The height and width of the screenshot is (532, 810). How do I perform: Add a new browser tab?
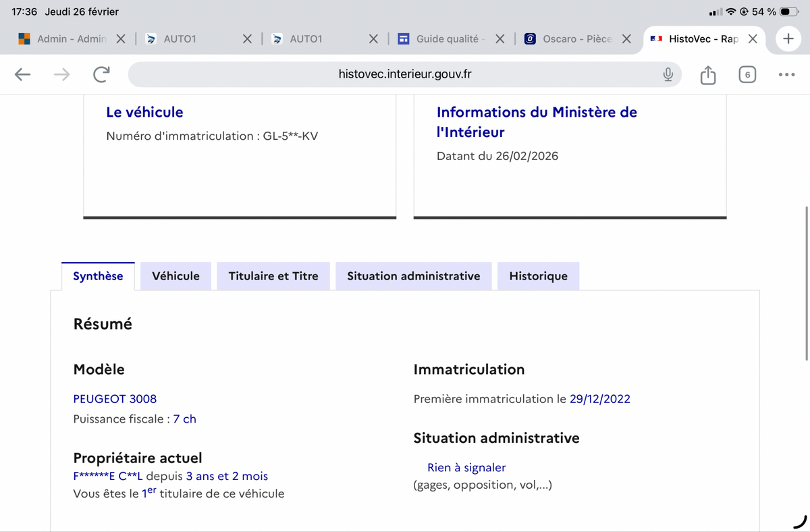[788, 38]
